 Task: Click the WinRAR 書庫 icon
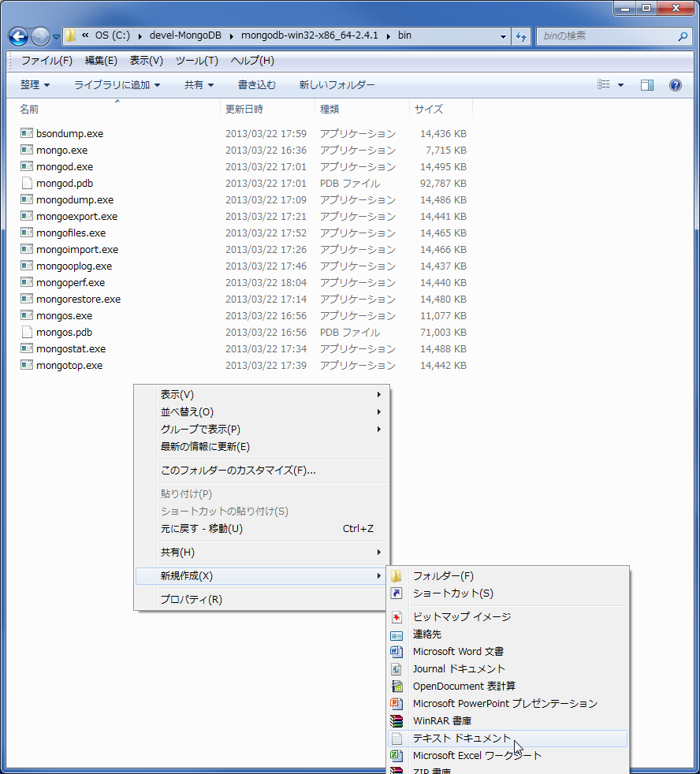[397, 721]
